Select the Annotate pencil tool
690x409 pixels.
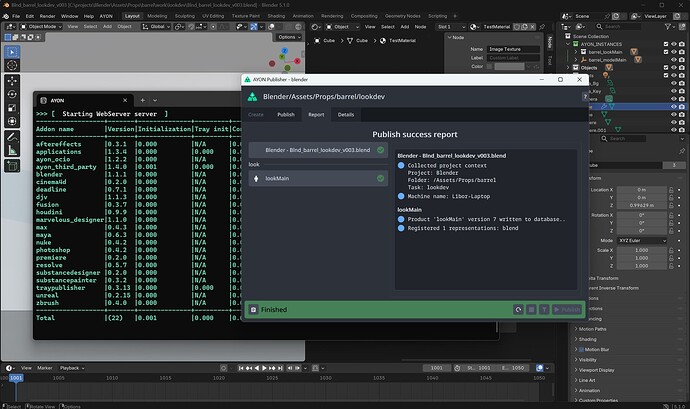click(12, 137)
